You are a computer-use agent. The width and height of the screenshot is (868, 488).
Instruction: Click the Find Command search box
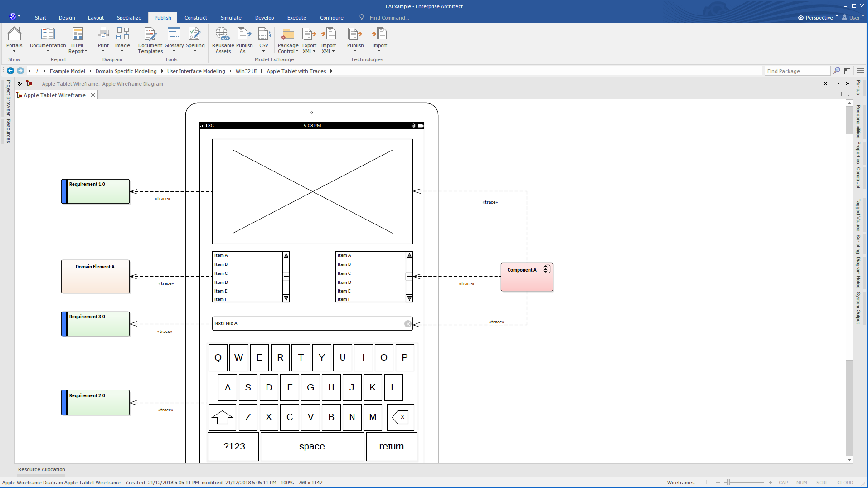click(389, 18)
